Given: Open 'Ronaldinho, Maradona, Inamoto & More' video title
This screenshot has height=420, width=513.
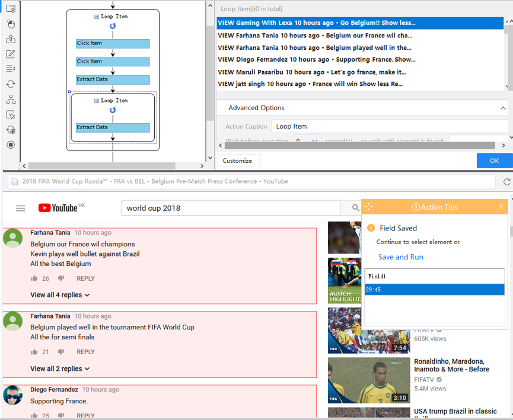Looking at the screenshot, I should pyautogui.click(x=451, y=366).
